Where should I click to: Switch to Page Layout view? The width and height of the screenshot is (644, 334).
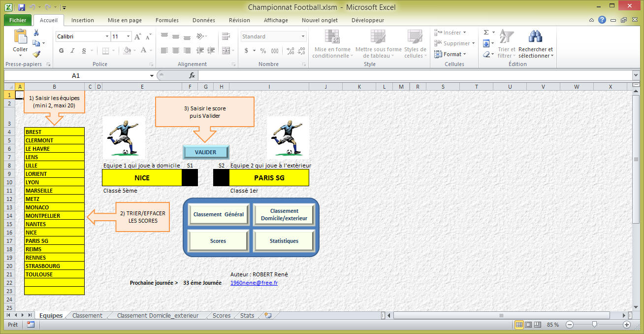pos(528,325)
